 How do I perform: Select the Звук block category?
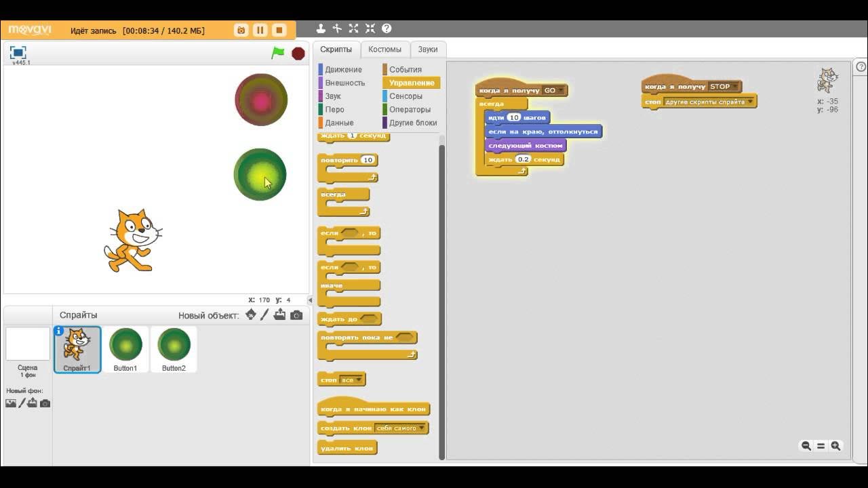[333, 96]
